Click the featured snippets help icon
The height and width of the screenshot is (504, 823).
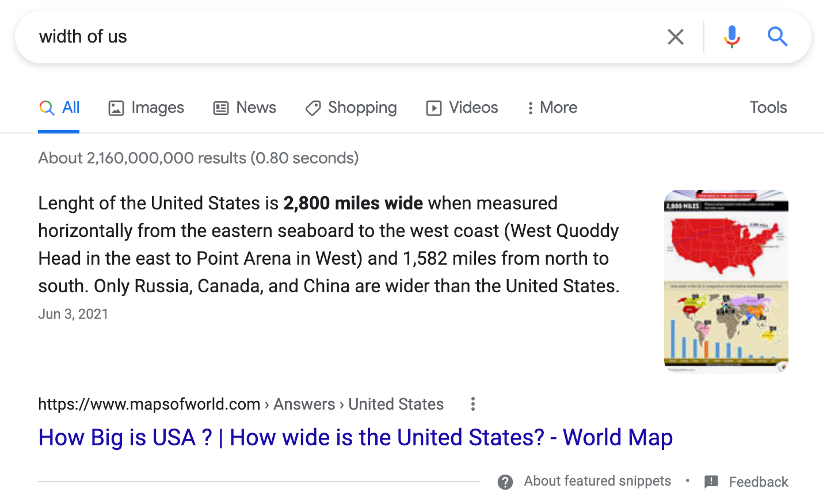pyautogui.click(x=505, y=482)
